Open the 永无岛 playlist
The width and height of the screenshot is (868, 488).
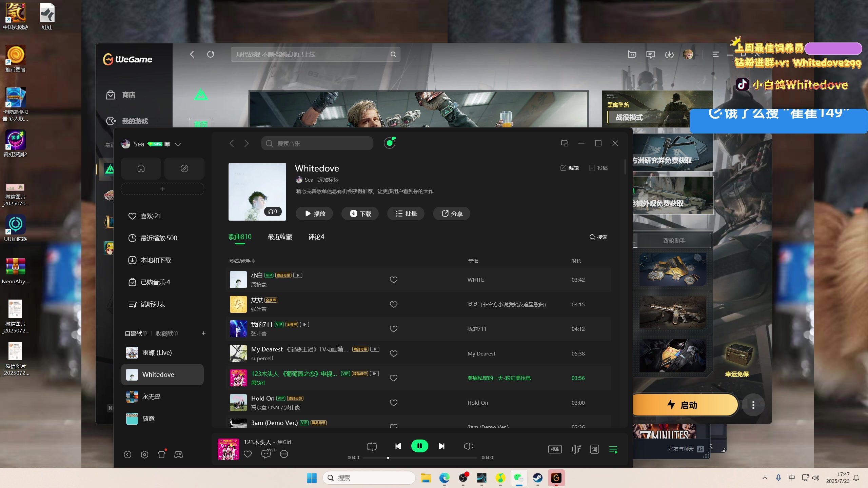click(162, 396)
